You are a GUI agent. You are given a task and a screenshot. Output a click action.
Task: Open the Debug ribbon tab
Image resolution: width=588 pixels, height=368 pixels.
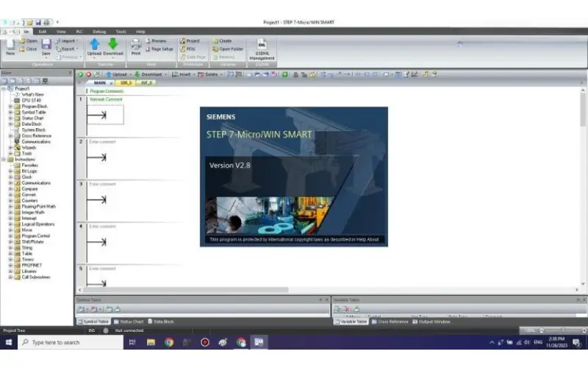pos(99,32)
